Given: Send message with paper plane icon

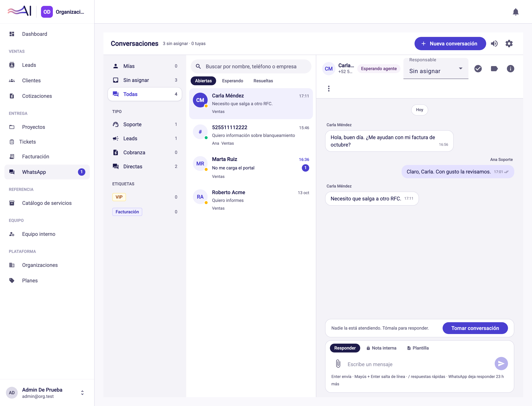Looking at the screenshot, I should pos(501,364).
